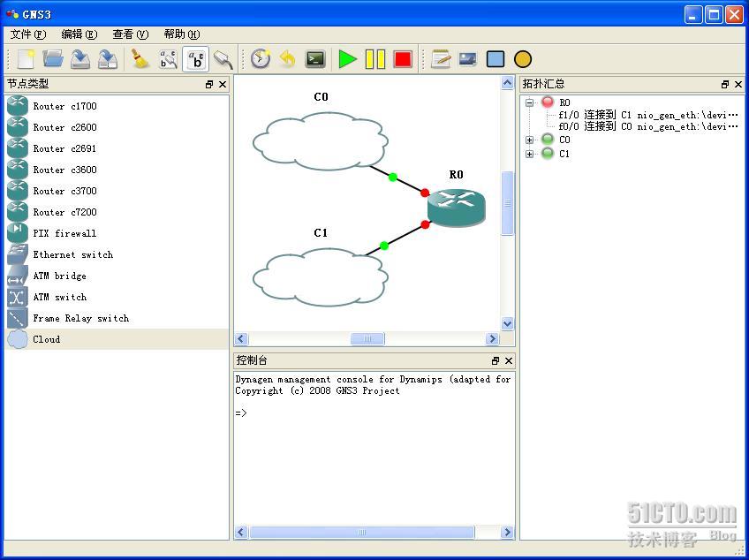The image size is (749, 560).
Task: Select Router c3700 node type
Action: click(117, 191)
